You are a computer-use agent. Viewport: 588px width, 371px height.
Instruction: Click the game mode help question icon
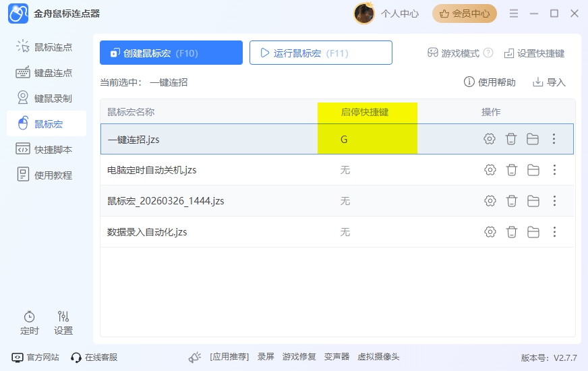coord(488,53)
